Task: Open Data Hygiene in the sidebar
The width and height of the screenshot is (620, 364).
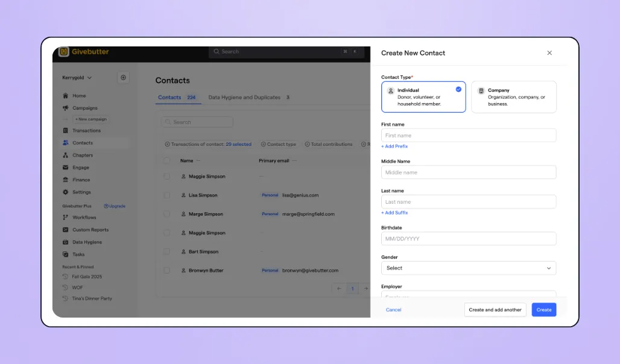Action: pos(87,242)
